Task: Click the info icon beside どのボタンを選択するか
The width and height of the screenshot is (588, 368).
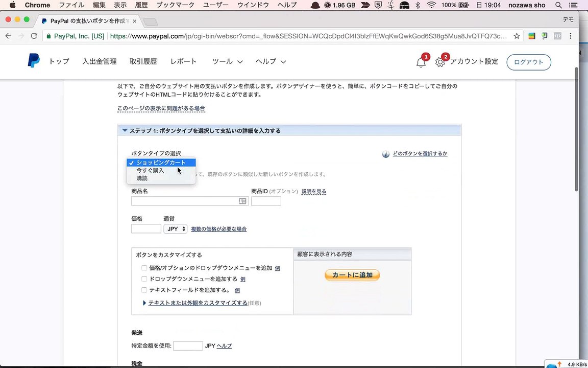Action: [x=385, y=154]
